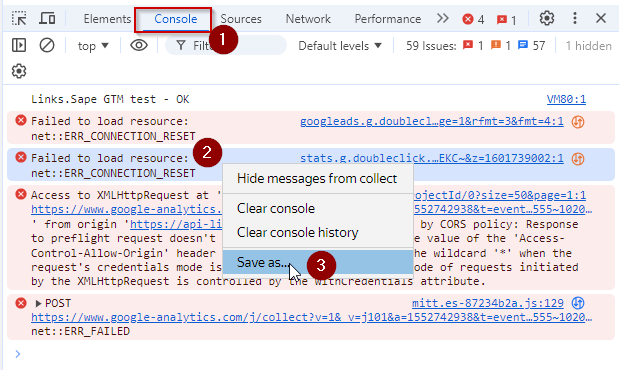Open the https://api-li origin link
The width and height of the screenshot is (619, 370).
176,224
